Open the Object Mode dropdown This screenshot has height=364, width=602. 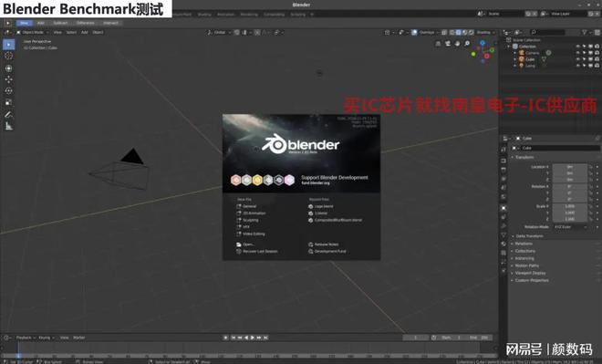pos(33,32)
